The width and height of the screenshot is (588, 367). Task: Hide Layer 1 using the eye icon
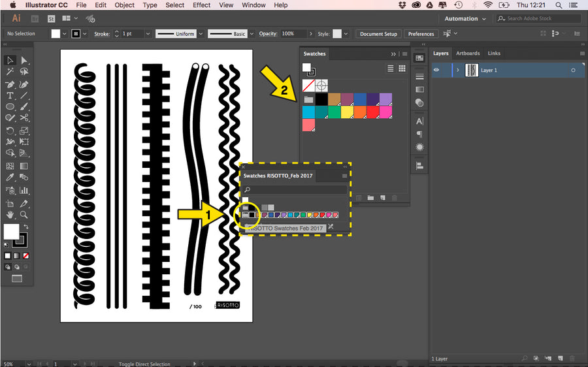coord(436,70)
